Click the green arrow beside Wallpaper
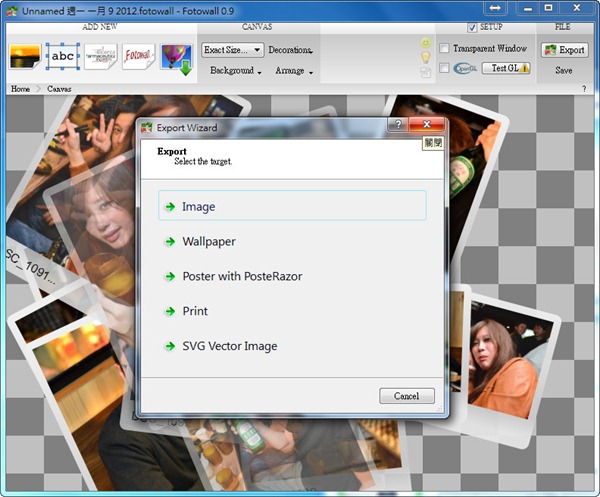This screenshot has height=497, width=600. [170, 242]
